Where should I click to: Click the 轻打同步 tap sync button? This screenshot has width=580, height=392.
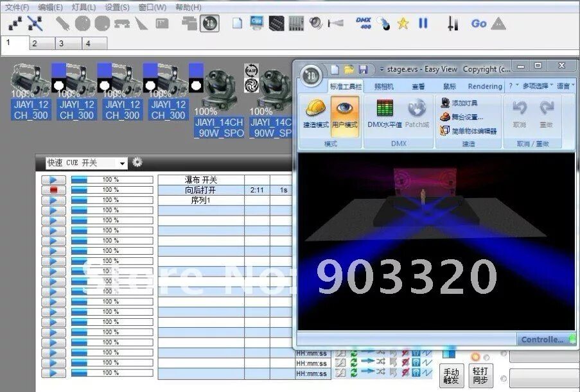[480, 375]
